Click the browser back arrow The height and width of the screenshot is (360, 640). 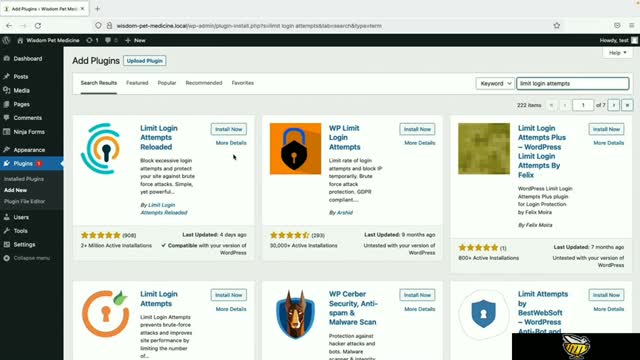[9, 25]
